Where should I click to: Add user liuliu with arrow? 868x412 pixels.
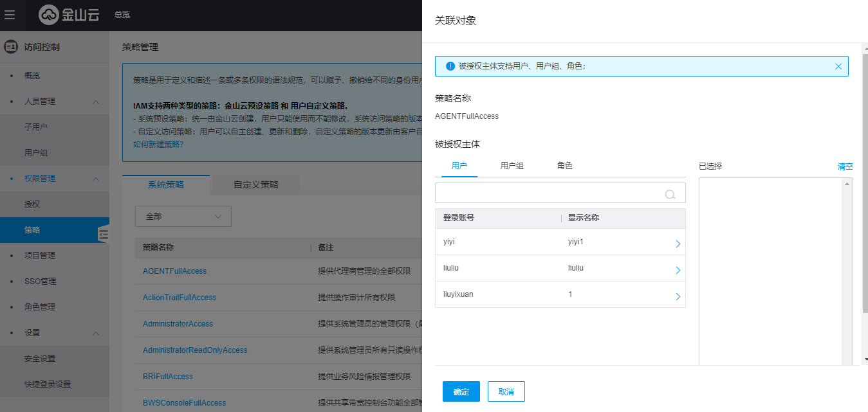click(678, 271)
